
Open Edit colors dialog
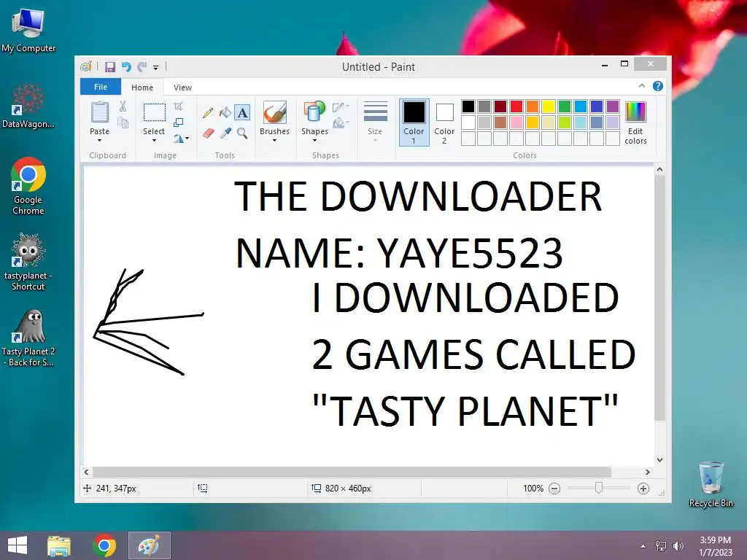click(635, 122)
